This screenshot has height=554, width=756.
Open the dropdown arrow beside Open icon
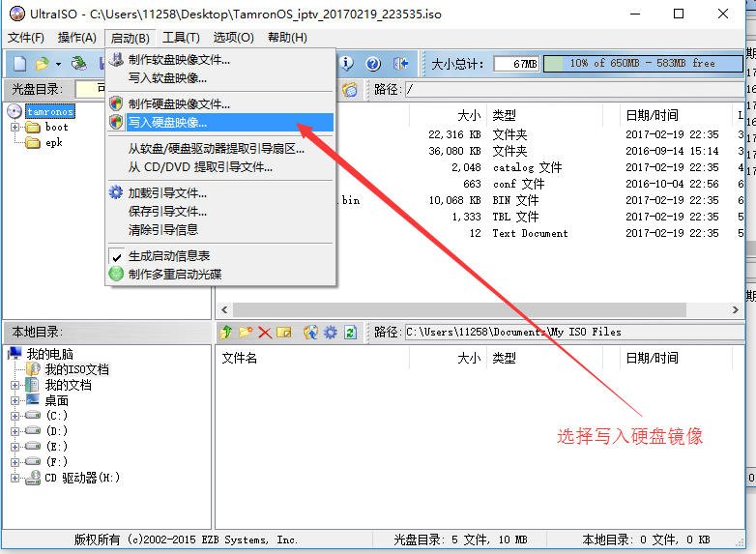(58, 64)
